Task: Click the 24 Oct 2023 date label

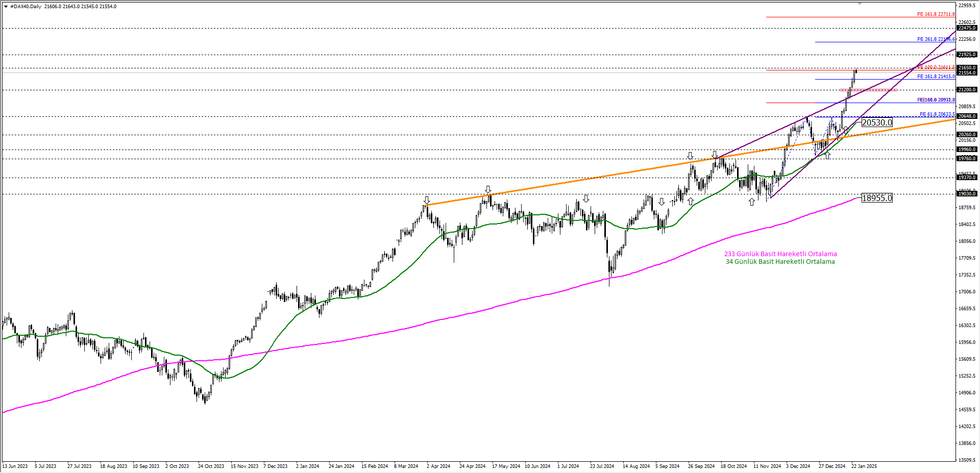Action: tap(211, 466)
